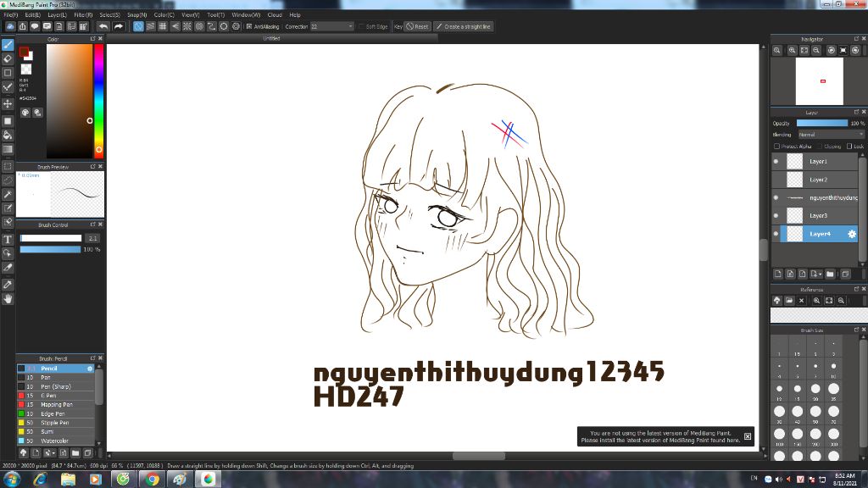This screenshot has width=868, height=488.
Task: Enable the circle snap icon
Action: 224,26
